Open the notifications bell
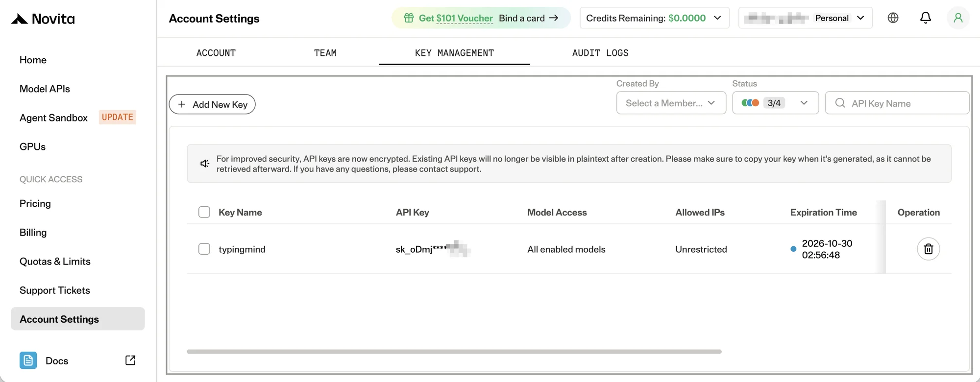The image size is (980, 382). coord(925,18)
